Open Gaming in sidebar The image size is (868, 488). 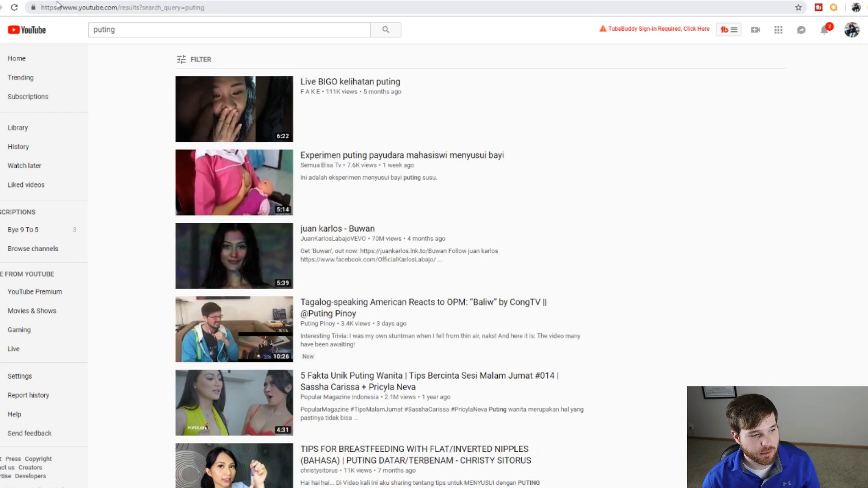[19, 329]
